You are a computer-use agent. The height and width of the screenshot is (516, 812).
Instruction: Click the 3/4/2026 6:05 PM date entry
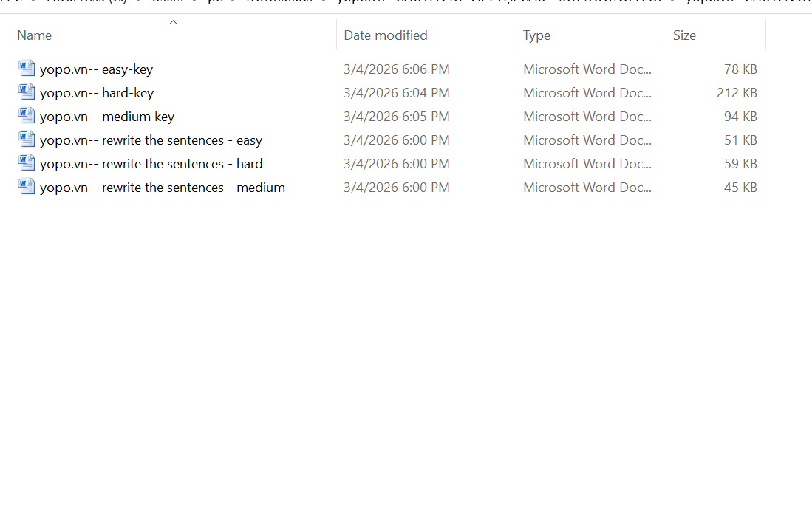(x=396, y=117)
